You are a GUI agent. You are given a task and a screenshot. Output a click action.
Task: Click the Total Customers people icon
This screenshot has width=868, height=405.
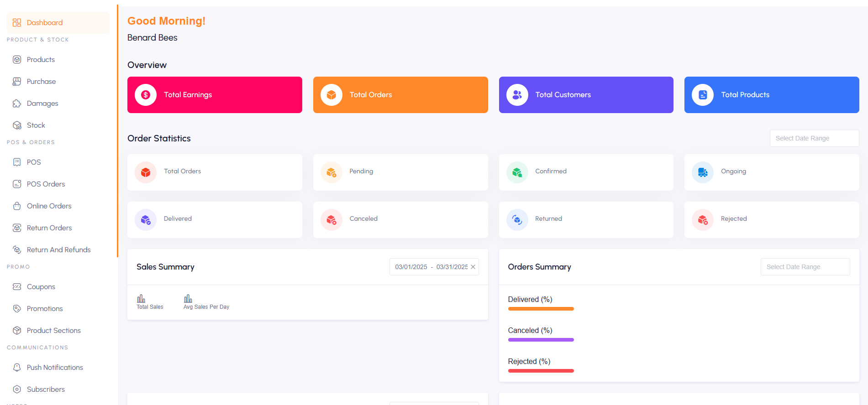coord(517,95)
